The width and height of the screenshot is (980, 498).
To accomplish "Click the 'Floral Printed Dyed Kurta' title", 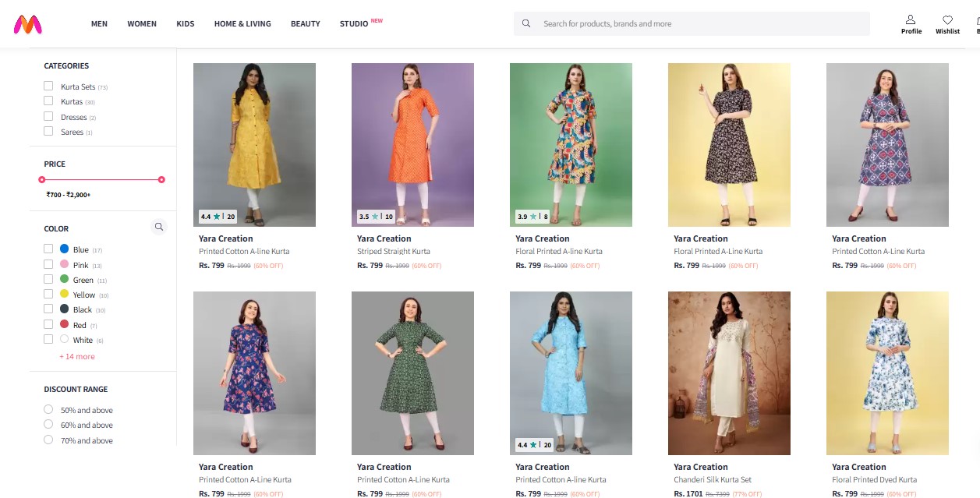I will (x=874, y=480).
